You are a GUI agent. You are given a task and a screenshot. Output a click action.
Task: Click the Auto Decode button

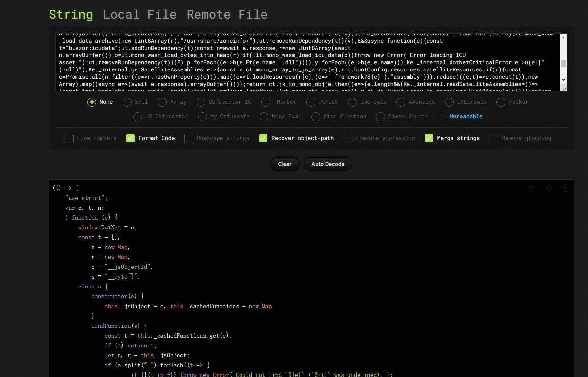pos(328,164)
